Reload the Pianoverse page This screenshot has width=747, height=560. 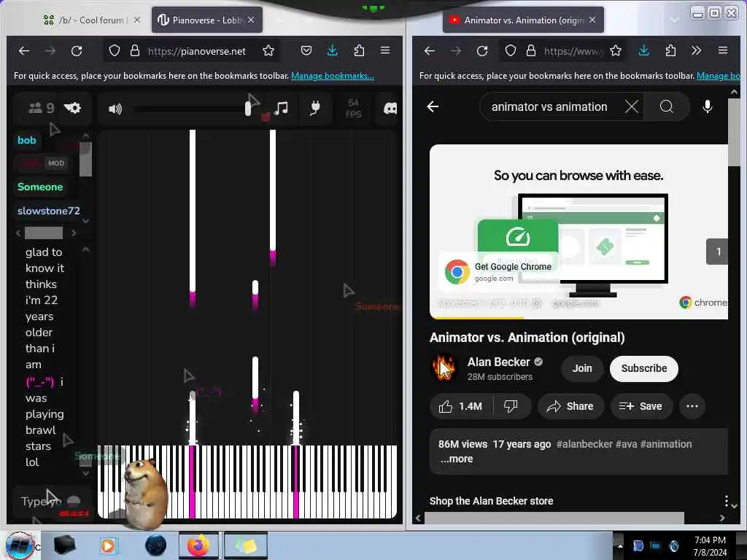tap(76, 50)
